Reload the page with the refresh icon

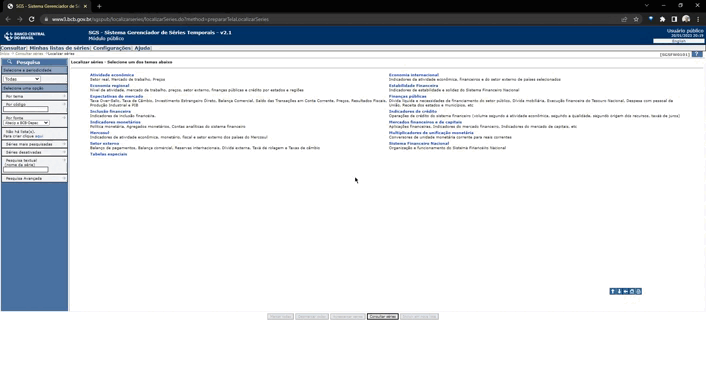32,19
